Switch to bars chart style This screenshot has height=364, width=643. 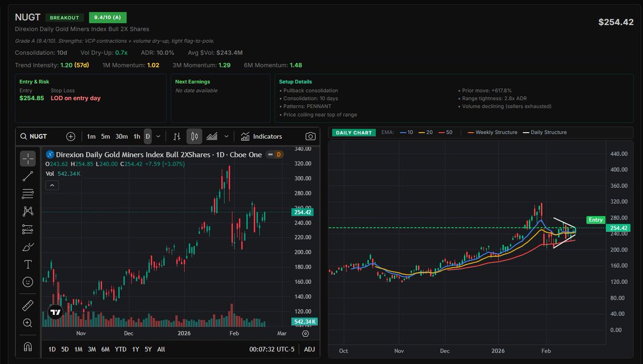[177, 136]
